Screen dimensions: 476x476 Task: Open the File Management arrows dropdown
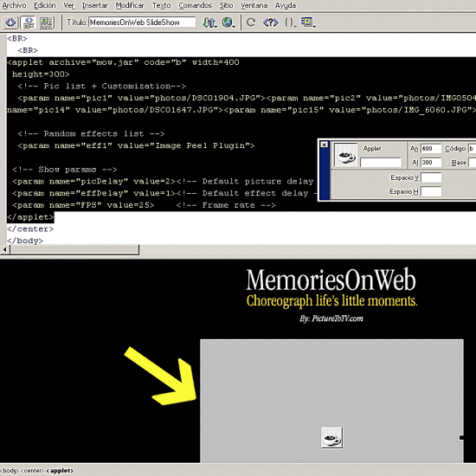[x=209, y=23]
